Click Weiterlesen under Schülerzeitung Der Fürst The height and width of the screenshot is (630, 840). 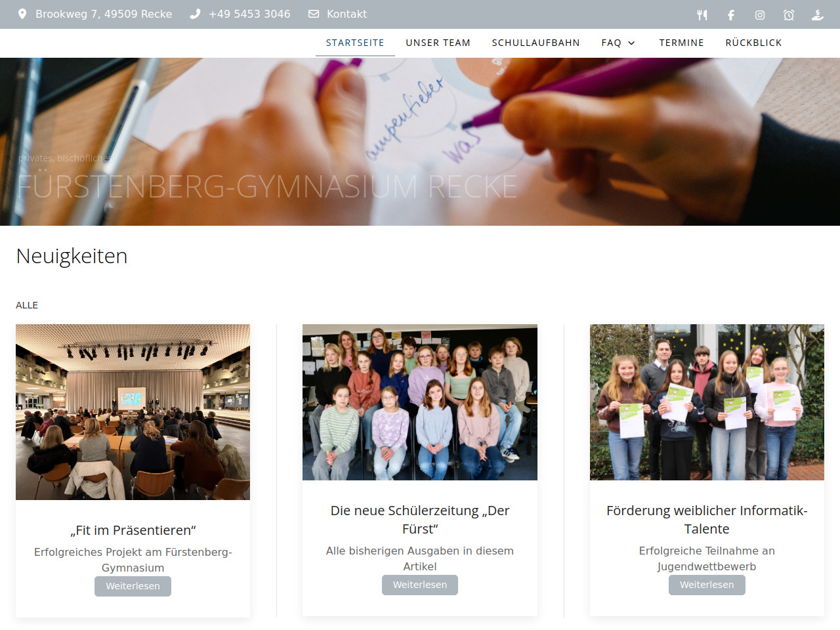420,585
